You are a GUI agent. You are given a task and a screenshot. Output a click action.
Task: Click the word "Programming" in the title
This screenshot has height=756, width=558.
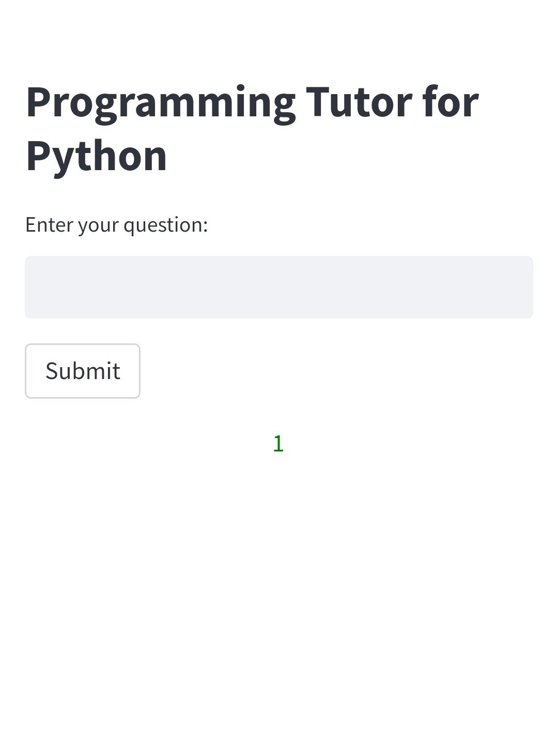point(161,103)
